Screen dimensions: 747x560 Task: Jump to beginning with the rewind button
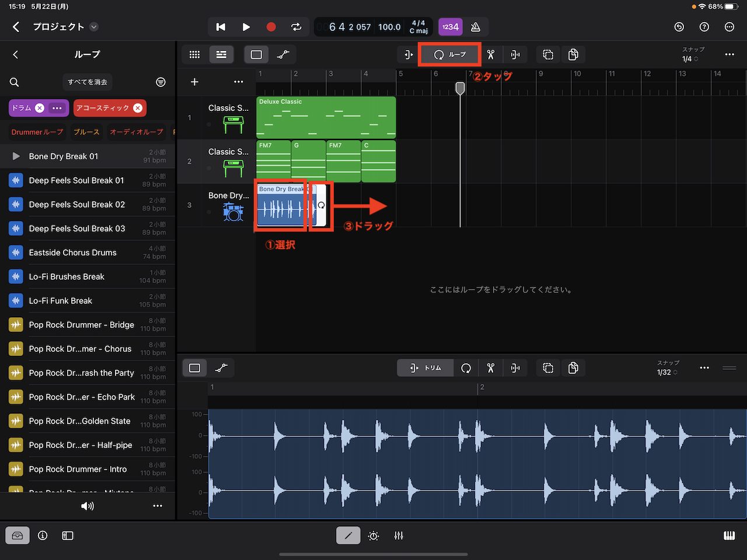pos(221,27)
